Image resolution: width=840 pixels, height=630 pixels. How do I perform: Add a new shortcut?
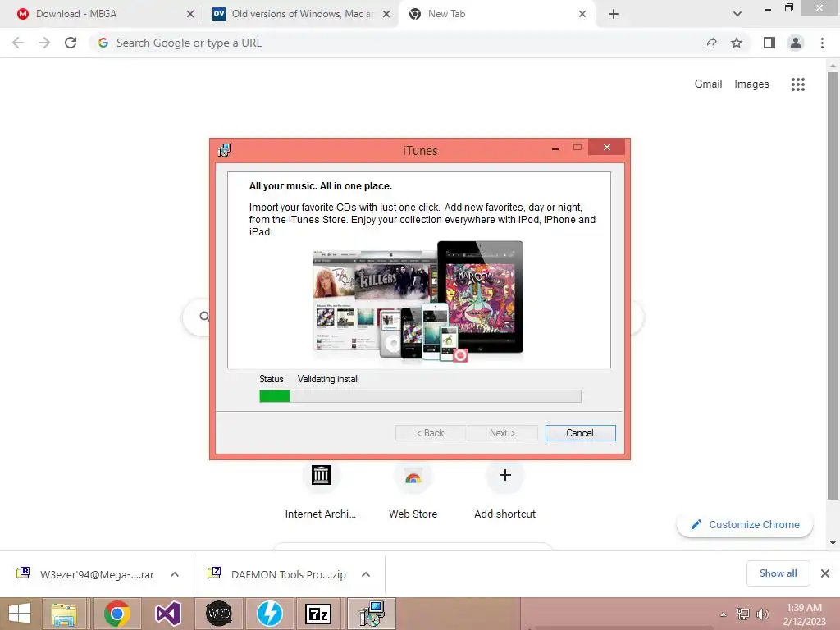point(504,491)
